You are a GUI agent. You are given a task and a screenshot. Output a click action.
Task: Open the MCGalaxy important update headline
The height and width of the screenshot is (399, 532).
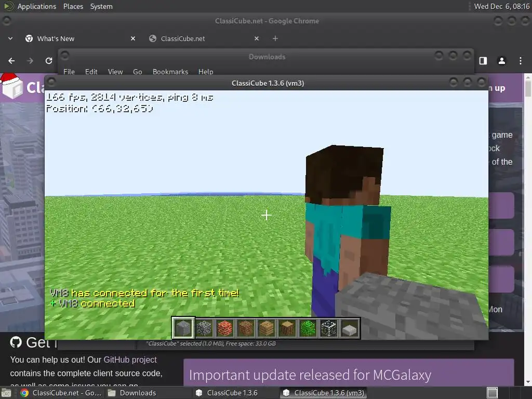310,375
